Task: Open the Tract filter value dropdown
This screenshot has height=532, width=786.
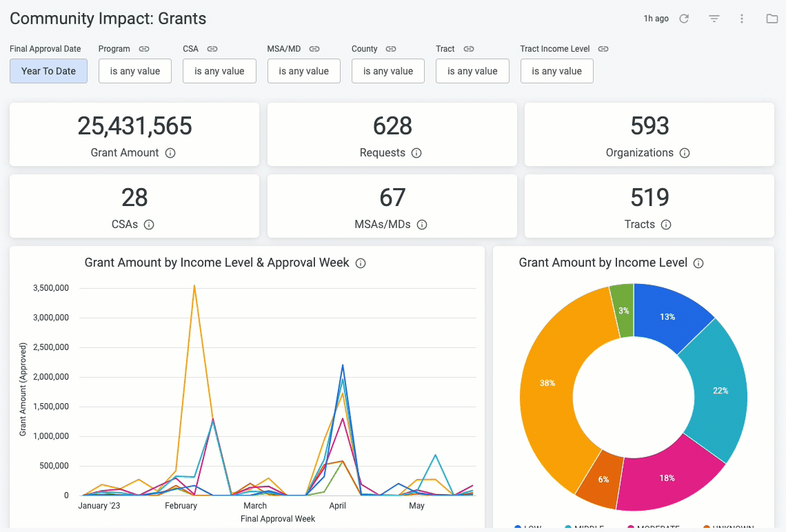Action: [x=473, y=71]
